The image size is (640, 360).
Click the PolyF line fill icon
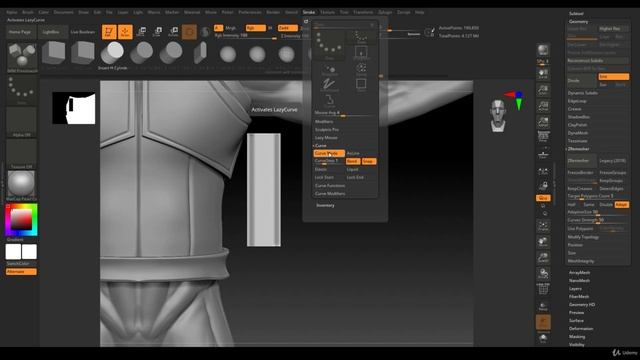[543, 289]
